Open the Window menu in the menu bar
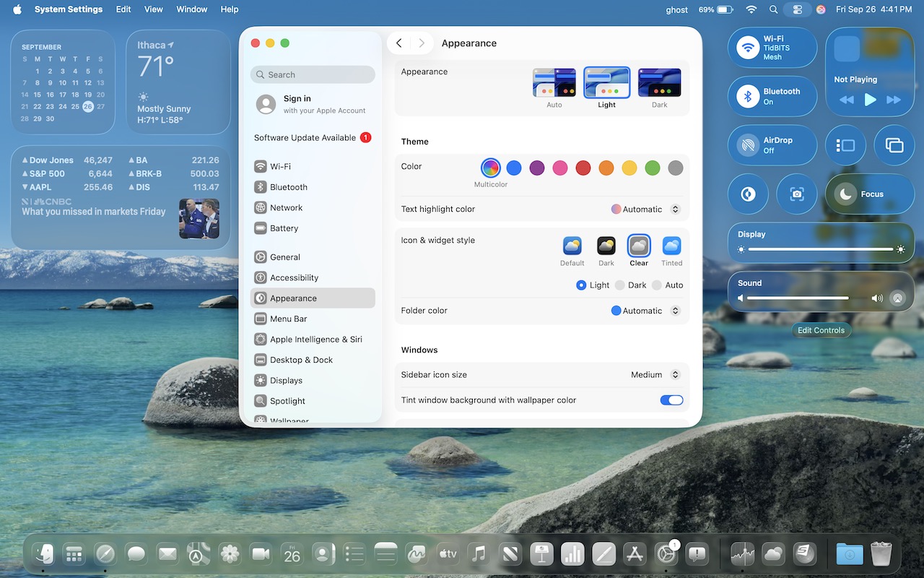Image resolution: width=924 pixels, height=578 pixels. (x=191, y=9)
